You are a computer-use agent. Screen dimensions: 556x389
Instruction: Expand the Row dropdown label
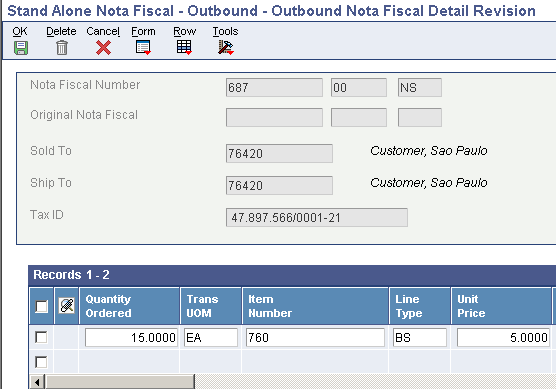[184, 32]
